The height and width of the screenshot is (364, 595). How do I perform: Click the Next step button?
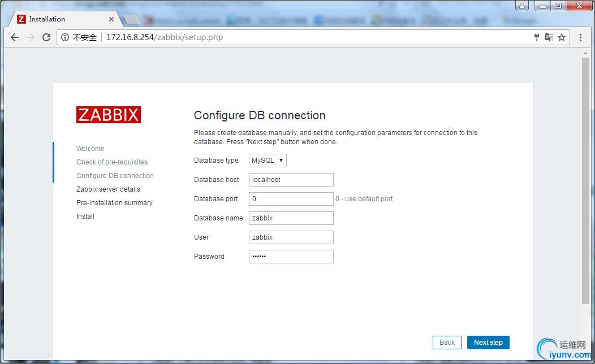488,343
